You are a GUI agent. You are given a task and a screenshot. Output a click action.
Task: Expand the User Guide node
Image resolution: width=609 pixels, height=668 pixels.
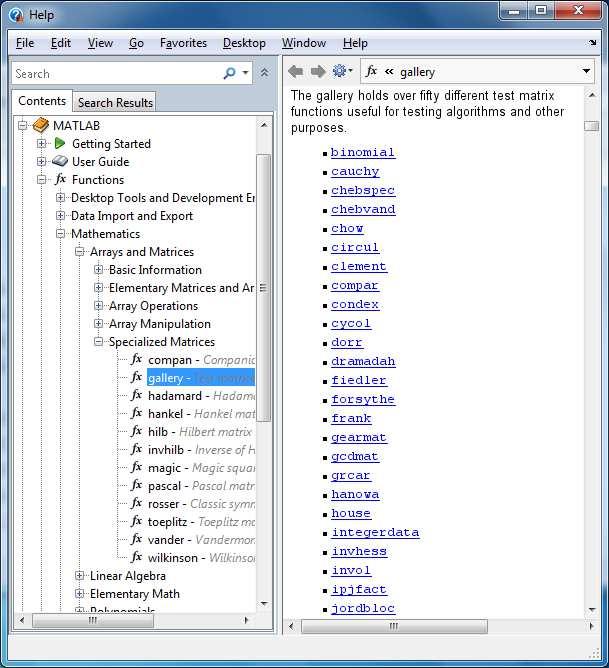point(41,161)
